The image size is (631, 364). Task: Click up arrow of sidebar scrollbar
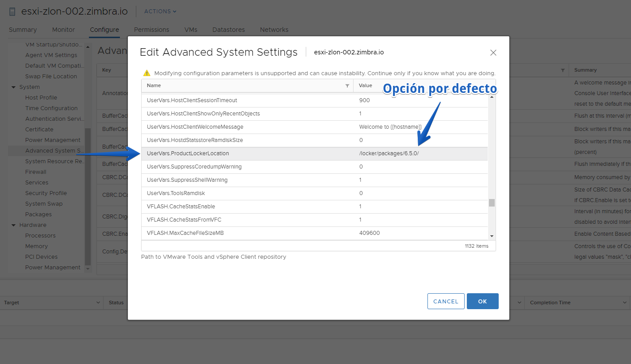[x=88, y=47]
